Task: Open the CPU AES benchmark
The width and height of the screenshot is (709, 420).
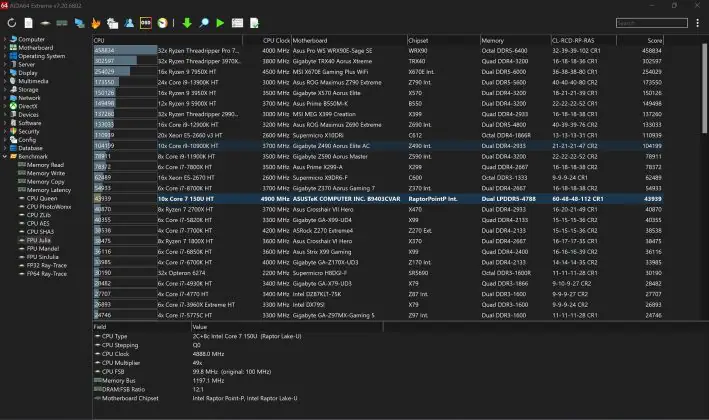Action: pos(38,223)
